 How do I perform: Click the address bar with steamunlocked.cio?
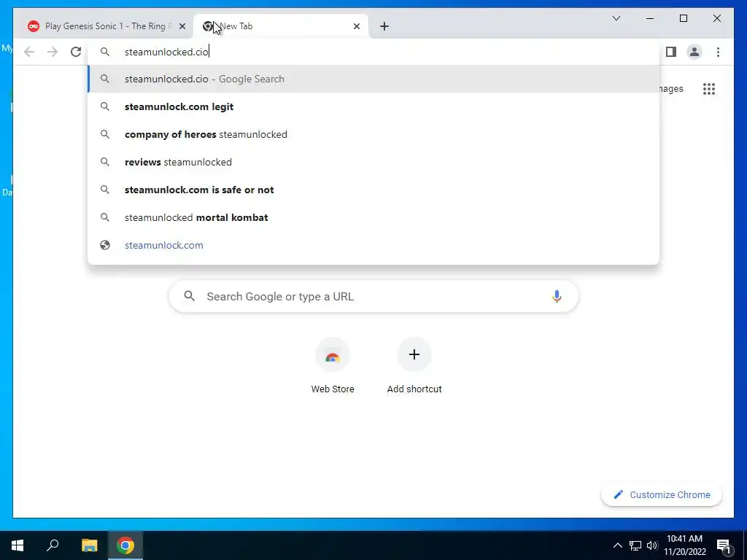373,52
